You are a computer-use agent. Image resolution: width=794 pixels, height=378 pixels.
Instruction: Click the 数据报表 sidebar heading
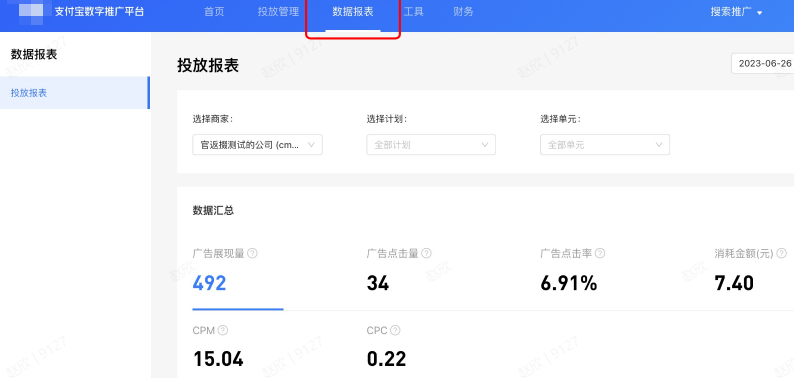[x=34, y=55]
